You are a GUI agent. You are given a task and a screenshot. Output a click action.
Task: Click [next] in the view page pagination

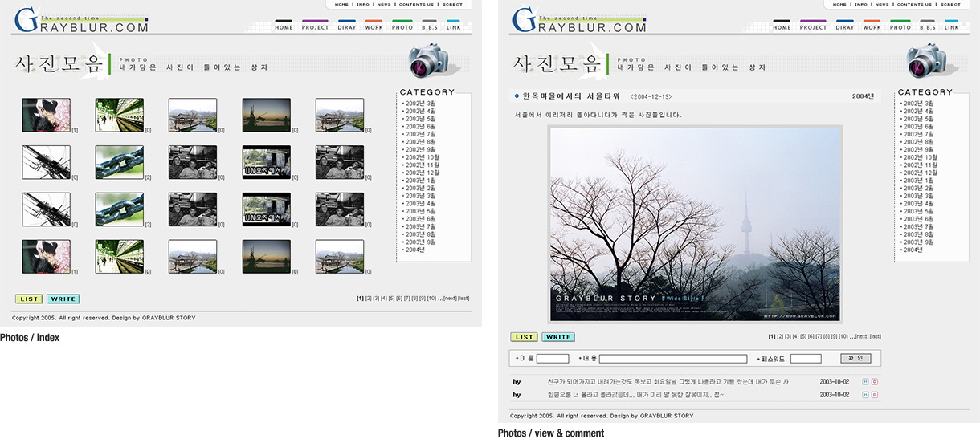click(x=860, y=336)
